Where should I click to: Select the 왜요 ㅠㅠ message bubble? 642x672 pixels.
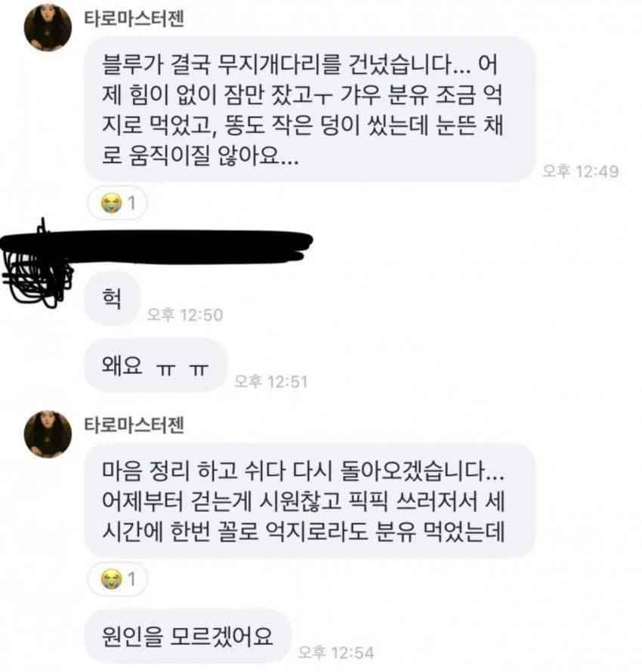click(x=155, y=365)
